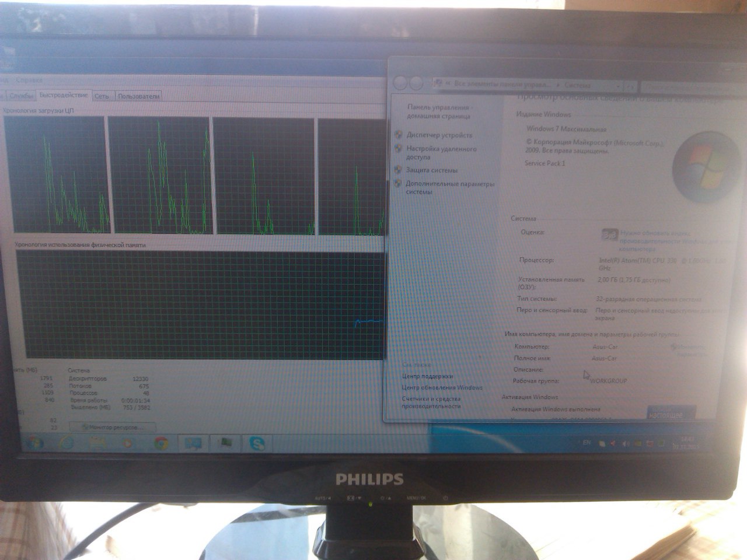Screen dimensions: 747x560
Task: Open Skype from the taskbar
Action: 256,444
